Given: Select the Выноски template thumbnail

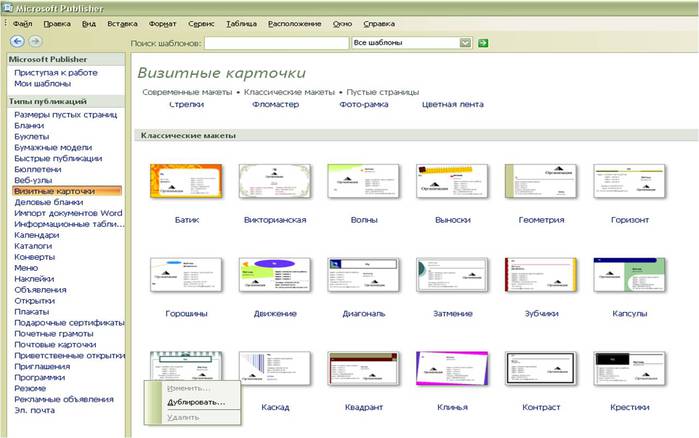Looking at the screenshot, I should [x=452, y=181].
